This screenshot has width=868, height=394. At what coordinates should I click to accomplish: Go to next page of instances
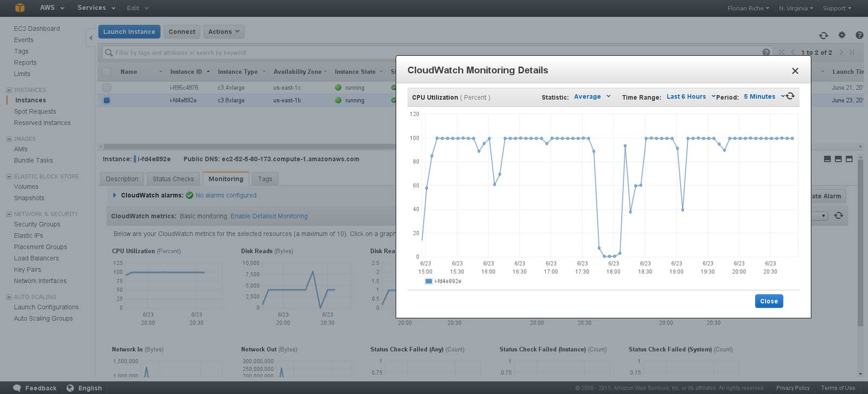pos(841,52)
